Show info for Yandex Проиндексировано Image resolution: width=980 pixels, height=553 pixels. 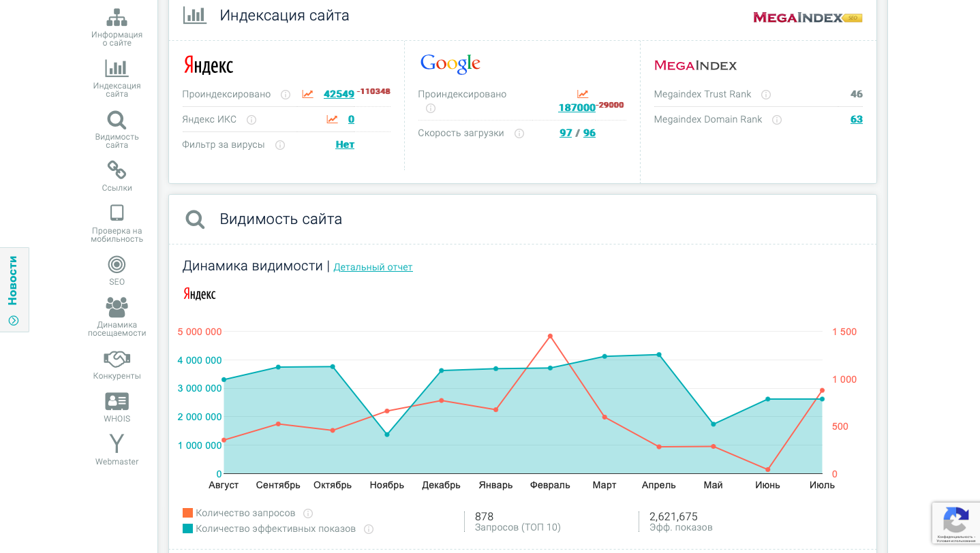(x=286, y=95)
